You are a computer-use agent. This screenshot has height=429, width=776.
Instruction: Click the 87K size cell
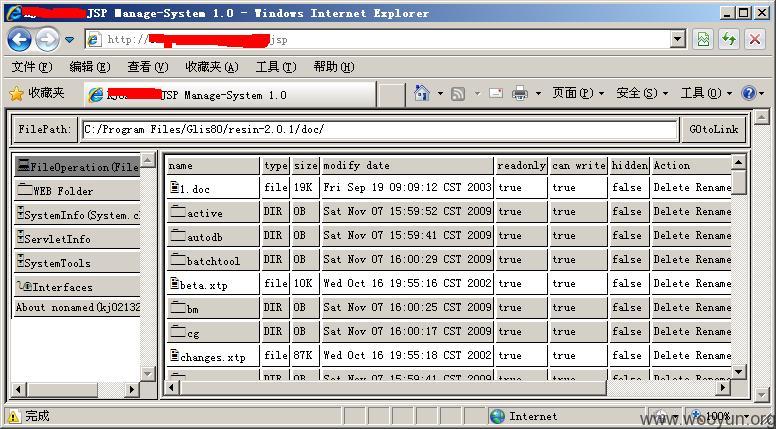point(305,355)
